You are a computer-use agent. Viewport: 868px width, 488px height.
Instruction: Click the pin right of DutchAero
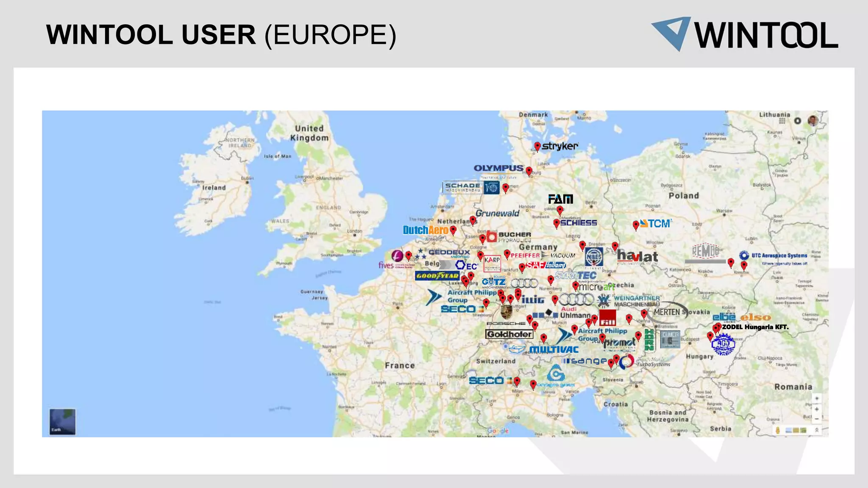[x=453, y=230]
